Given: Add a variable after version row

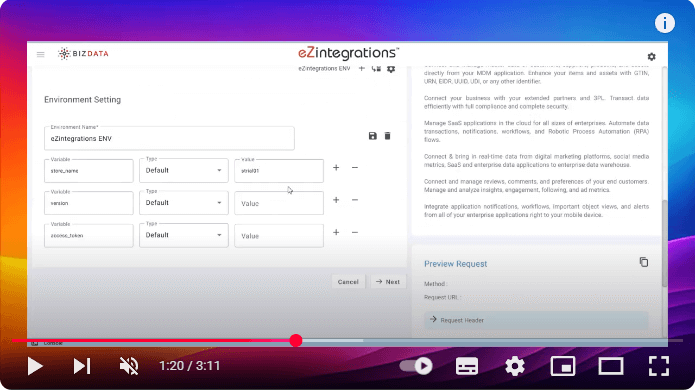Looking at the screenshot, I should (336, 200).
